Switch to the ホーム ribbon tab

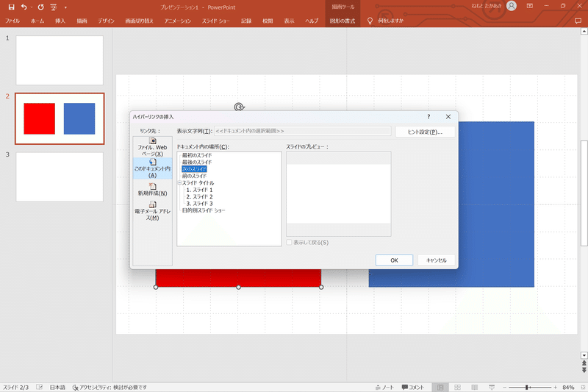[x=37, y=21]
